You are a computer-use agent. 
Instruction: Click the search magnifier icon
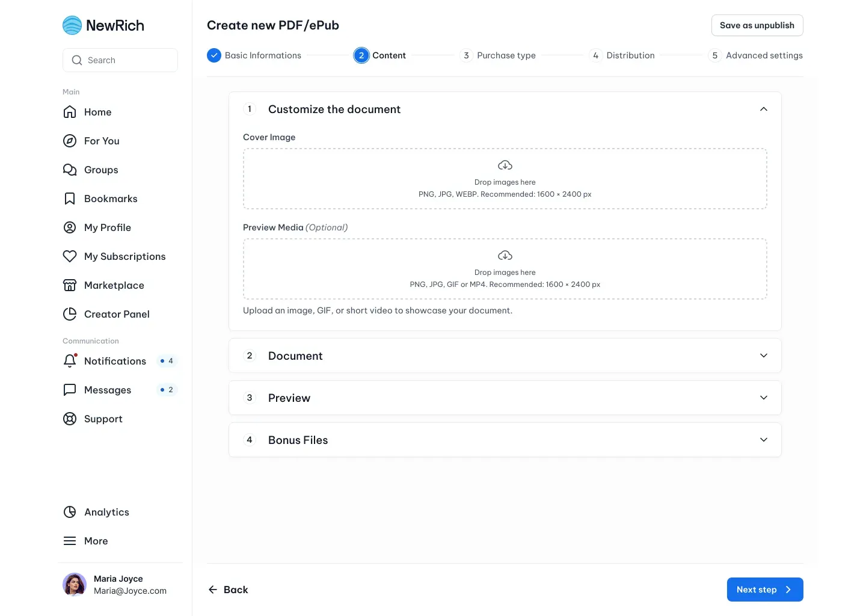coord(77,60)
